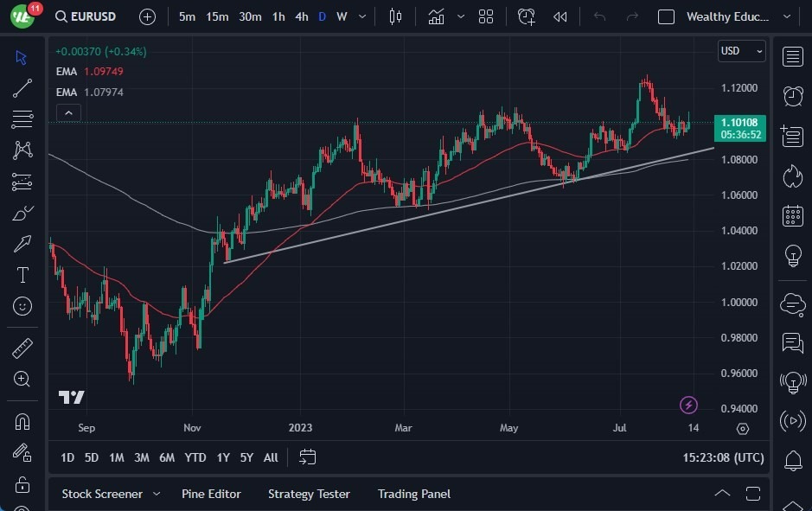Open the Notifications bell panel
This screenshot has height=511, width=812.
pos(793,462)
